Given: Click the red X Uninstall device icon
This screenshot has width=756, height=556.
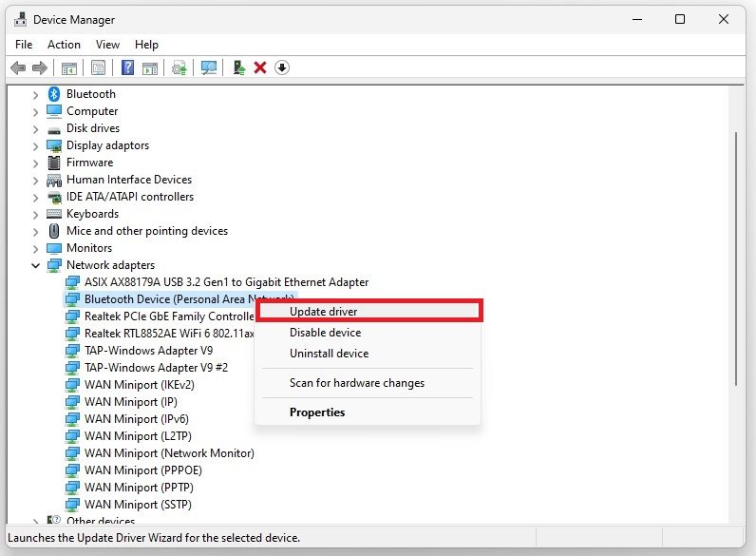Looking at the screenshot, I should (260, 67).
